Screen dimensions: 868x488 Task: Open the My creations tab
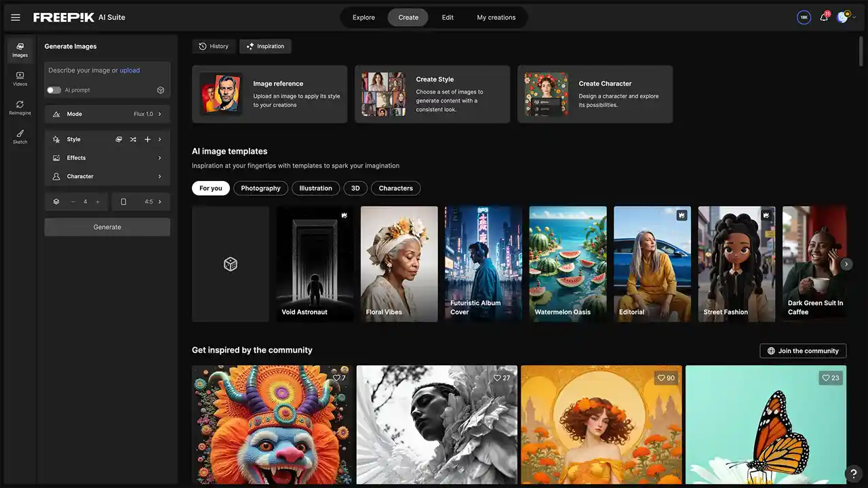click(x=496, y=18)
